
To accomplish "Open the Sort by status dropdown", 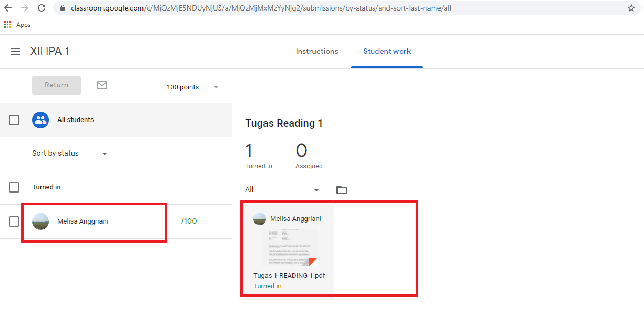I will pyautogui.click(x=69, y=154).
